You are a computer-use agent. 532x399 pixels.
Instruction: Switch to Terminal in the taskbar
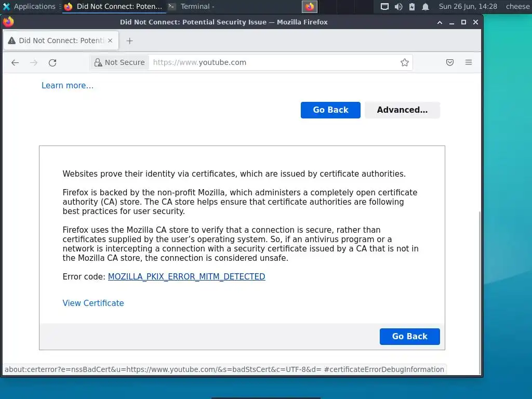192,6
